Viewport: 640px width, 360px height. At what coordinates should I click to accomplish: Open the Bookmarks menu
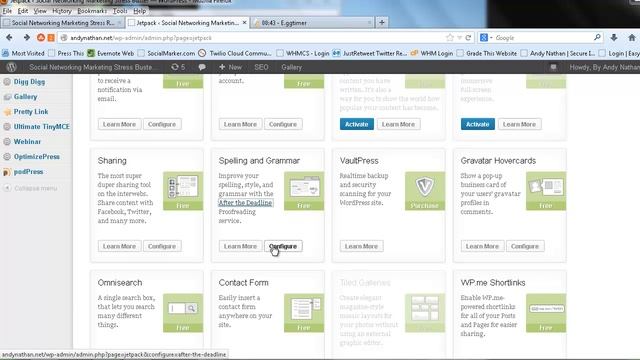[92, 11]
